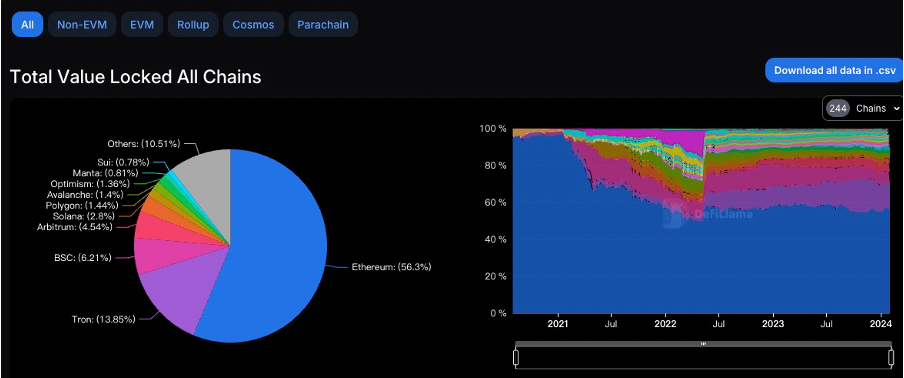Click the 2024 x-axis label

pos(880,325)
